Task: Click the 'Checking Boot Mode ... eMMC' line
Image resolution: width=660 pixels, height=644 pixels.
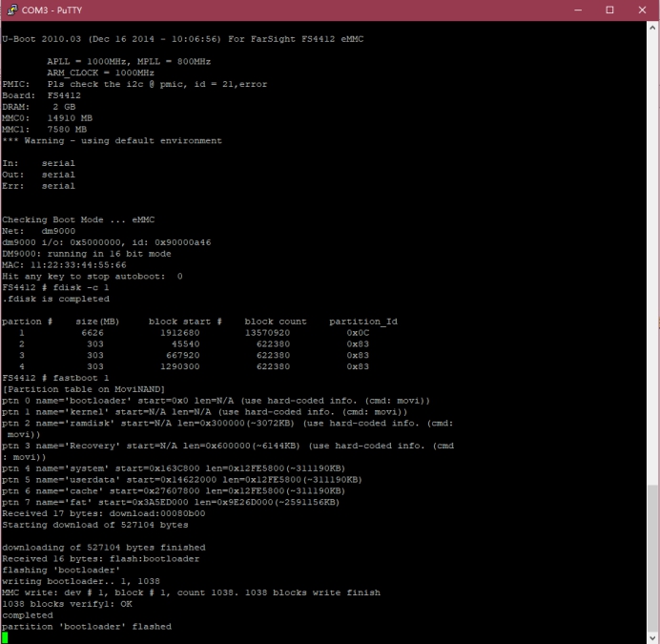Action: (78, 219)
